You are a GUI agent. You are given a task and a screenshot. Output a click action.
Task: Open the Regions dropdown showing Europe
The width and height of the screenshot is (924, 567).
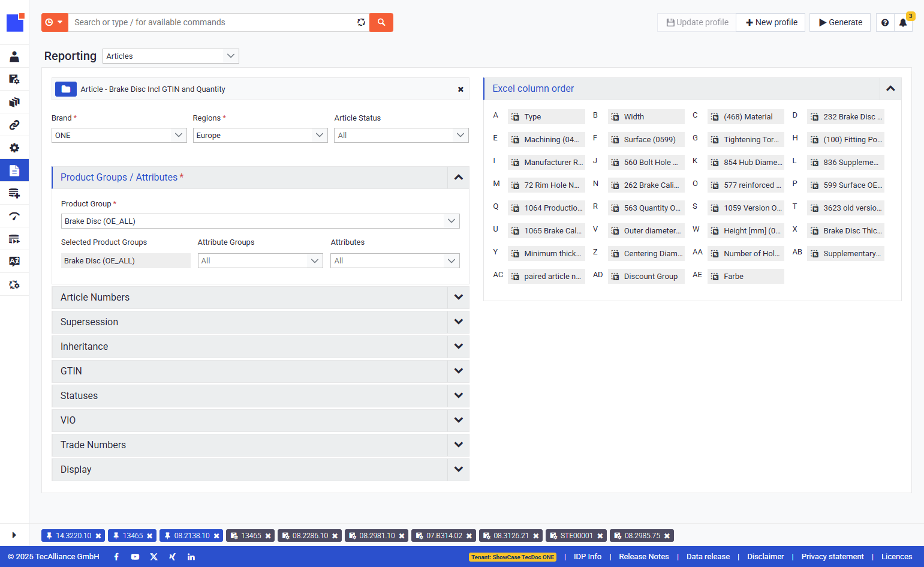pyautogui.click(x=260, y=135)
